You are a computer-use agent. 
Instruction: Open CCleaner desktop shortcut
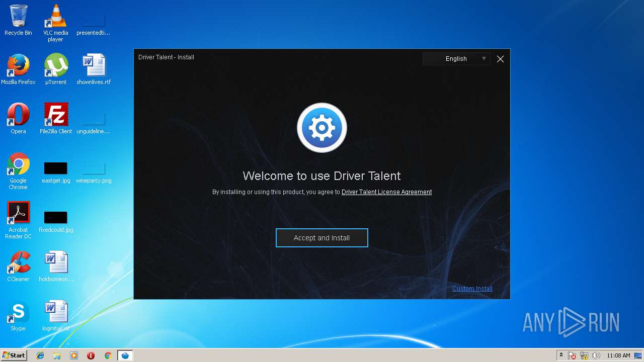coord(18,266)
